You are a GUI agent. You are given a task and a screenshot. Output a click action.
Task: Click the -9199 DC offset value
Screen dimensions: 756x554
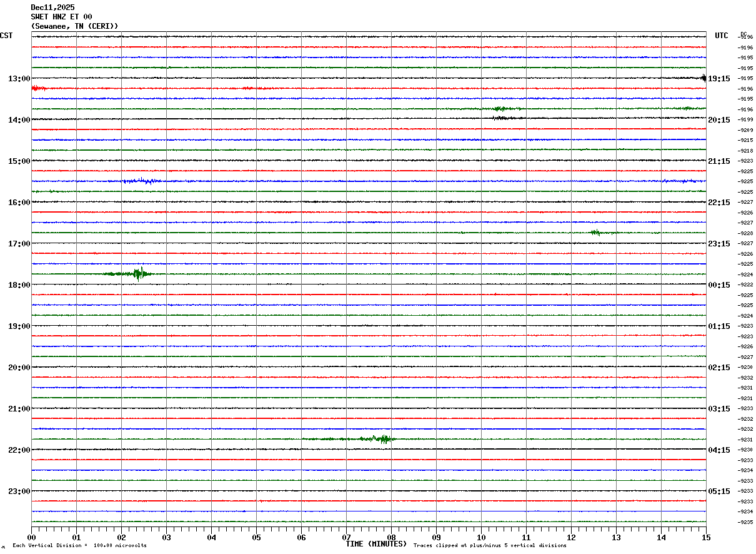tap(746, 119)
